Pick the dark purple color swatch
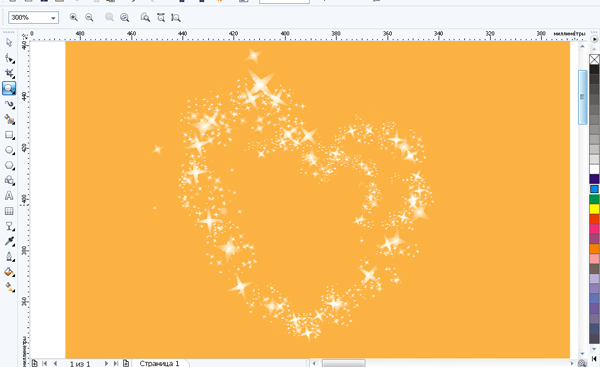 [x=594, y=179]
